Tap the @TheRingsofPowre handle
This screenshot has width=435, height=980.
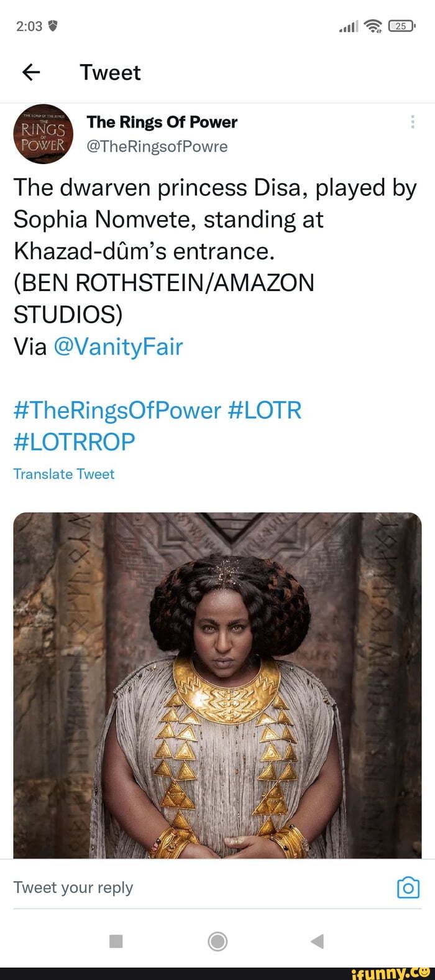[x=157, y=147]
